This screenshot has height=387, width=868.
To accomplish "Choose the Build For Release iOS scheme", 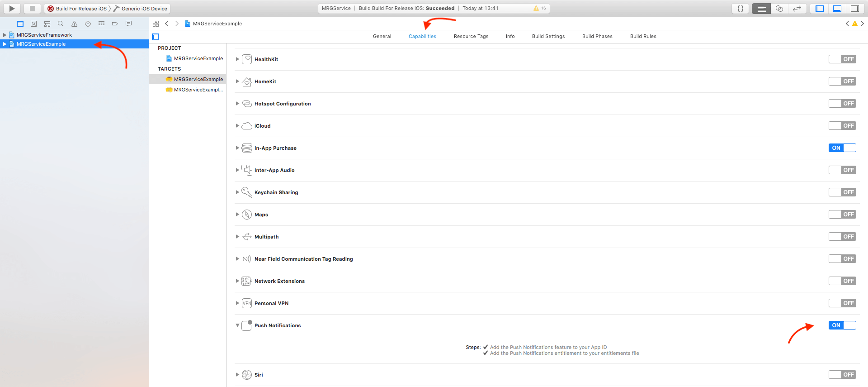I will (x=77, y=8).
